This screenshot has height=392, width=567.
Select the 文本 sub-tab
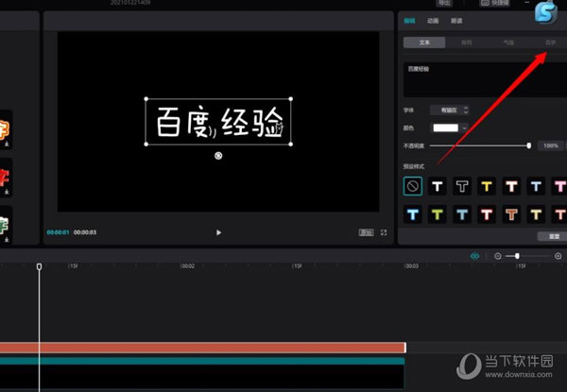point(424,43)
